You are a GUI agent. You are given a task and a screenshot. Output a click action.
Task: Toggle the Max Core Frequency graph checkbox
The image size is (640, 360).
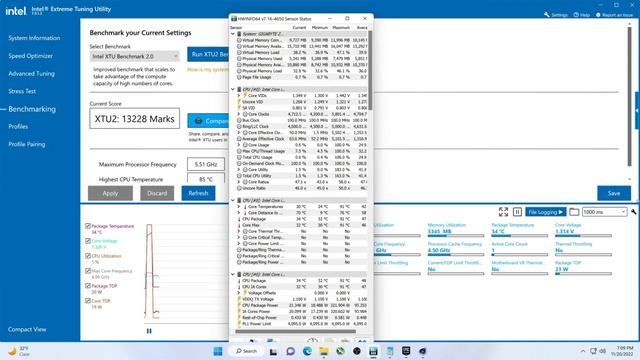[x=88, y=271]
